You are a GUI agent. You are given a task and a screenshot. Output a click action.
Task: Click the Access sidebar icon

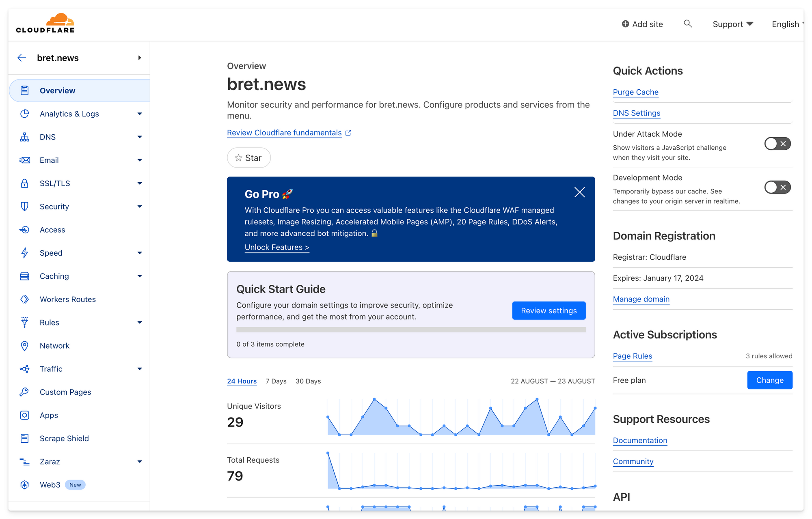[x=24, y=230]
